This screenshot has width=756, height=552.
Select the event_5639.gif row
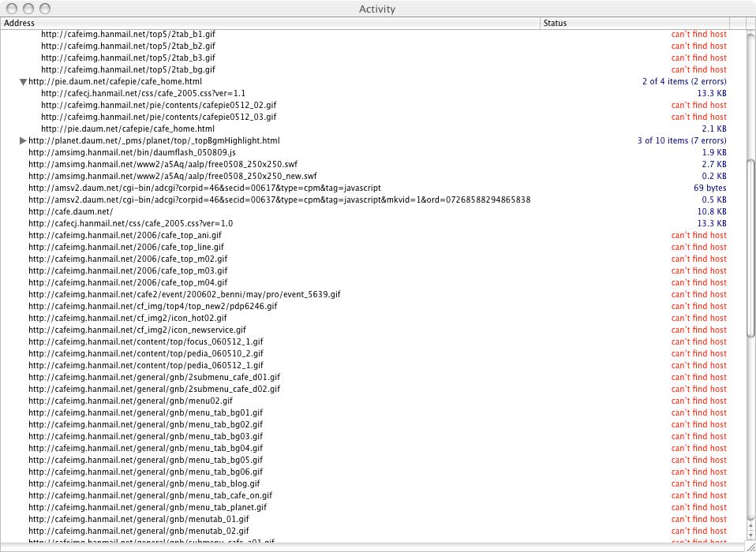pyautogui.click(x=373, y=294)
